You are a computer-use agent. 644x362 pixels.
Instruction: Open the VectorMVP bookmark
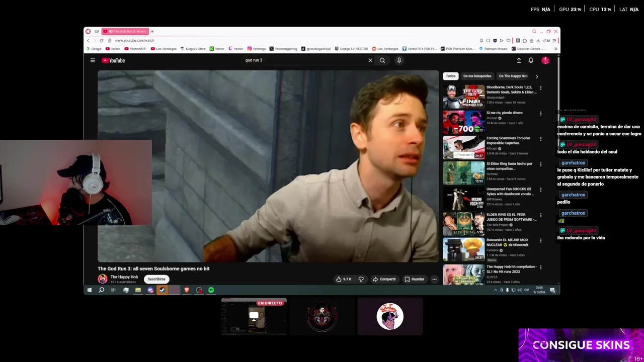click(135, 49)
